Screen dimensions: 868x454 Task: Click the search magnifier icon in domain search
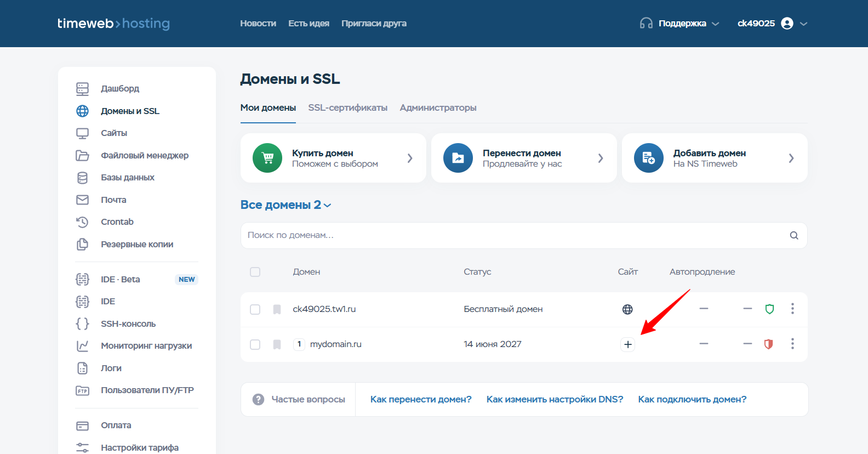point(794,235)
